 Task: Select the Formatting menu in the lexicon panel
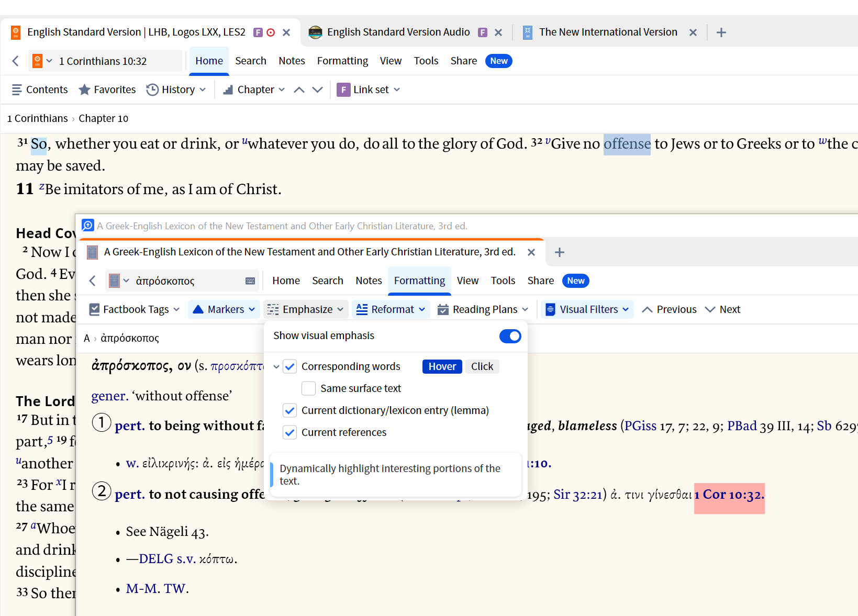point(419,281)
